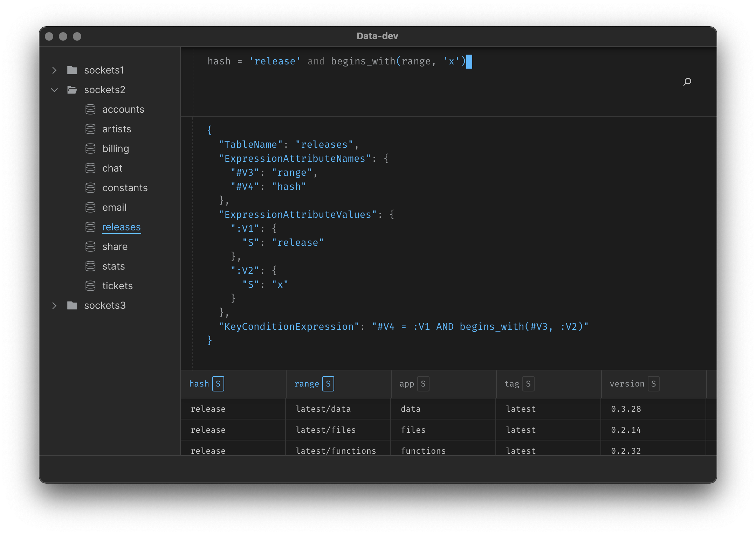Click the share table database icon
756x535 pixels.
90,247
